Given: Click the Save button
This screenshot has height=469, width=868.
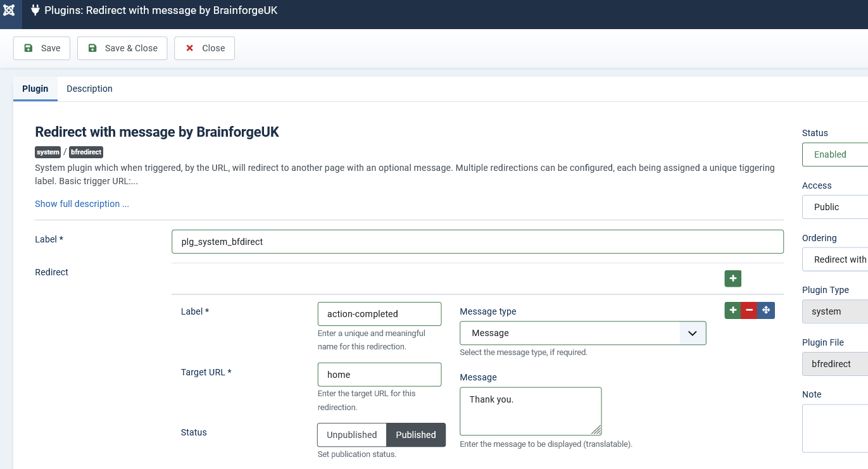Looking at the screenshot, I should point(42,48).
